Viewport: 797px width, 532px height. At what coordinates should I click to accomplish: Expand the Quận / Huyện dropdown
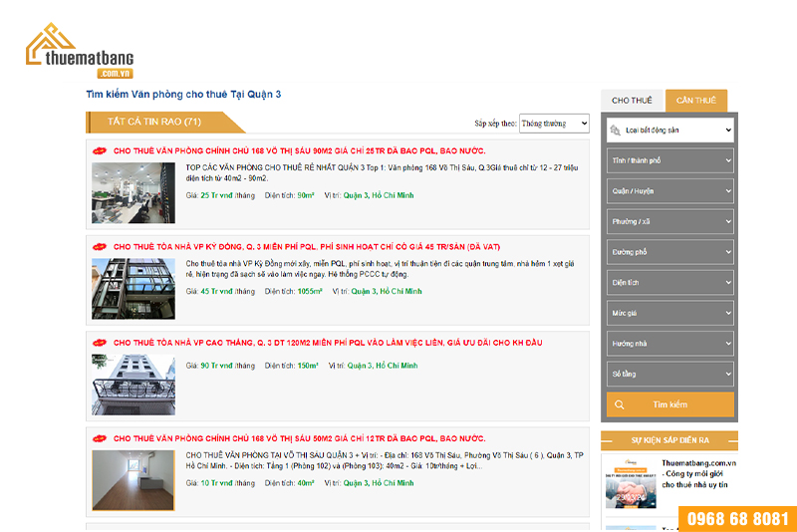click(669, 191)
